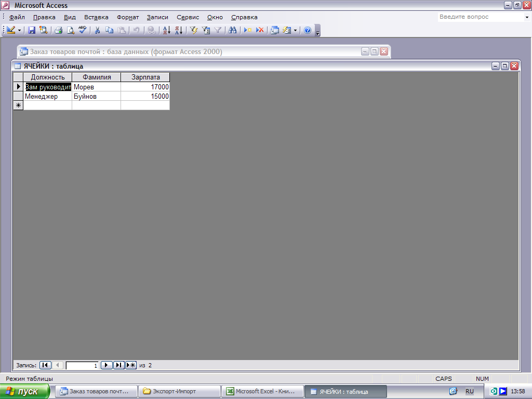Expand the help question box dropdown arrow
Screen dimensions: 532x399
[527, 17]
